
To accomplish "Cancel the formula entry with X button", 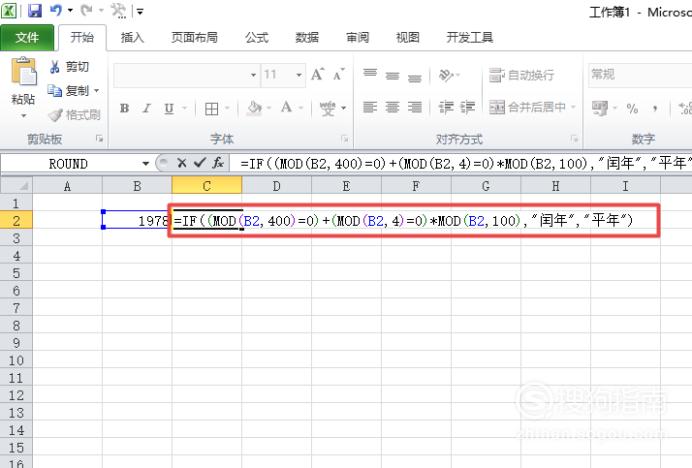I will pyautogui.click(x=182, y=163).
